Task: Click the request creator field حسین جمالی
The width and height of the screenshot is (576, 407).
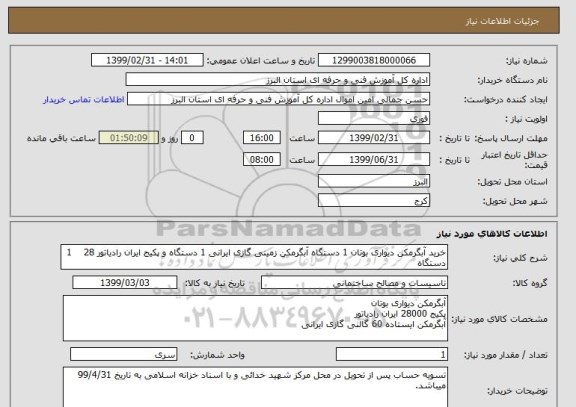Action: click(x=278, y=99)
